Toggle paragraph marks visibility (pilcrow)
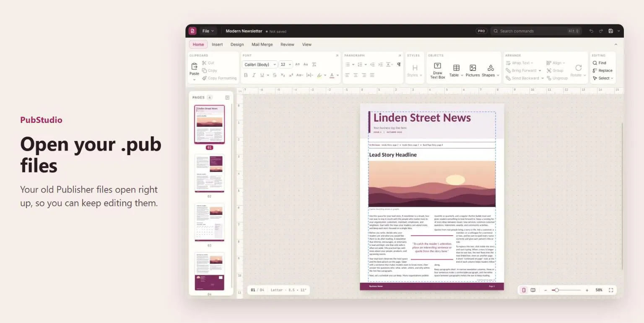The image size is (644, 323). 399,65
